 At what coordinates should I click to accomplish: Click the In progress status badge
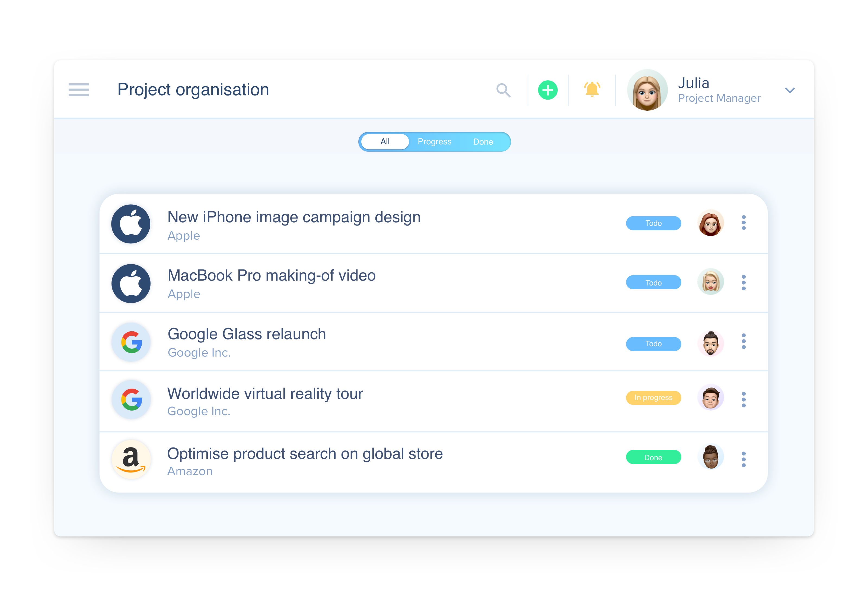(x=653, y=397)
